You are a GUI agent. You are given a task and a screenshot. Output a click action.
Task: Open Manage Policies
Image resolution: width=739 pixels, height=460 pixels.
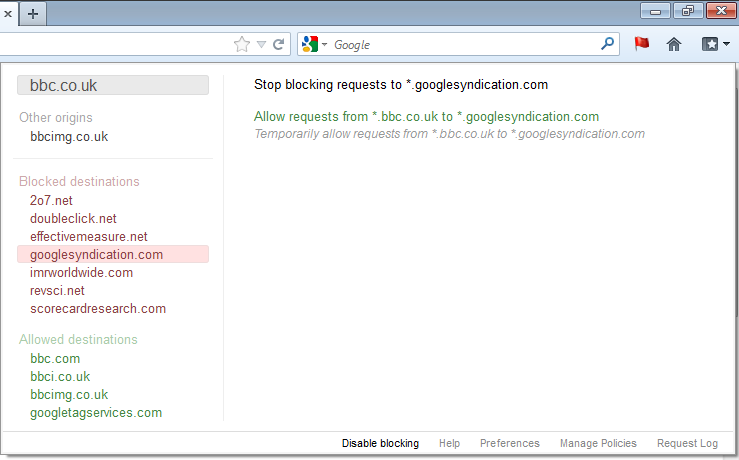coord(598,443)
